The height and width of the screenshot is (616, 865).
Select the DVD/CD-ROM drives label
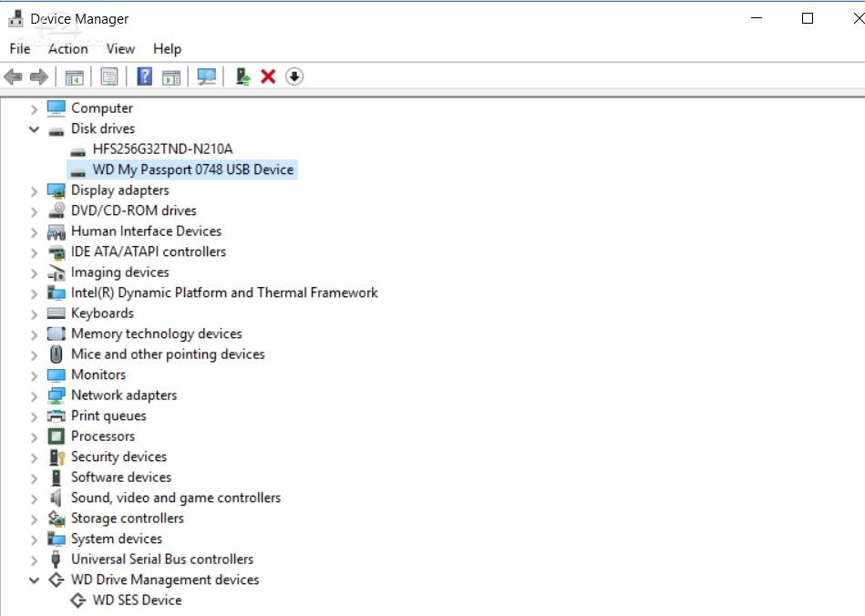pos(133,210)
